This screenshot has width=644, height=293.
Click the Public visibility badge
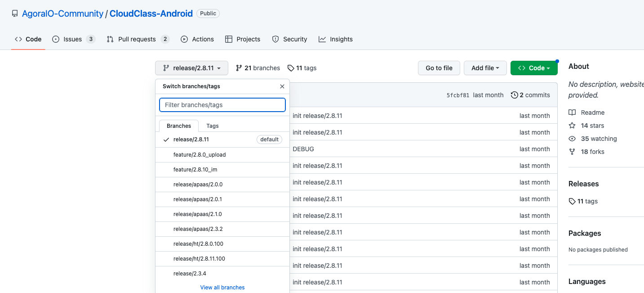point(208,14)
